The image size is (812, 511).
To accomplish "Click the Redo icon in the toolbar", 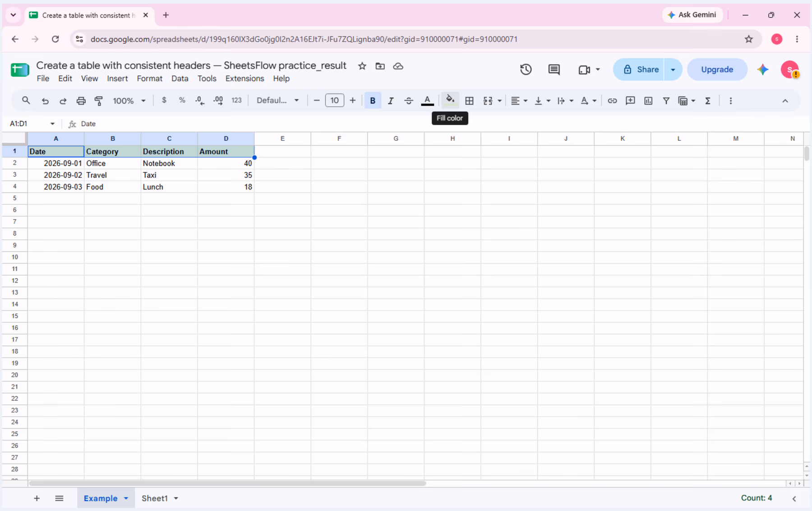I will 63,101.
